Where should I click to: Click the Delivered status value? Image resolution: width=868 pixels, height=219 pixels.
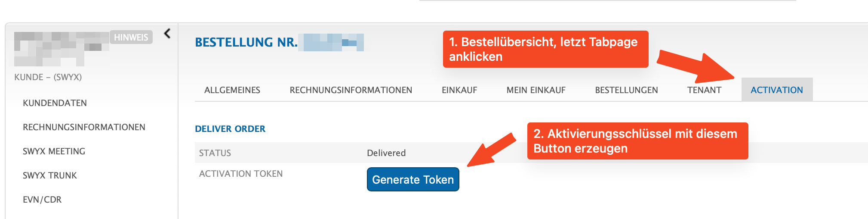(386, 153)
